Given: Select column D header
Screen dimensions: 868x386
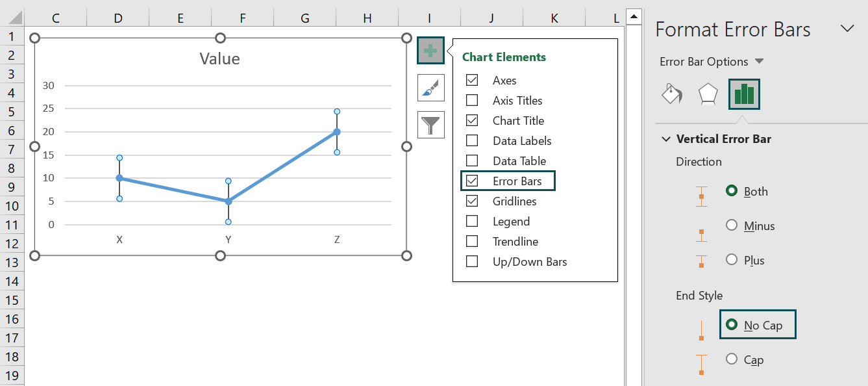Looking at the screenshot, I should click(118, 18).
